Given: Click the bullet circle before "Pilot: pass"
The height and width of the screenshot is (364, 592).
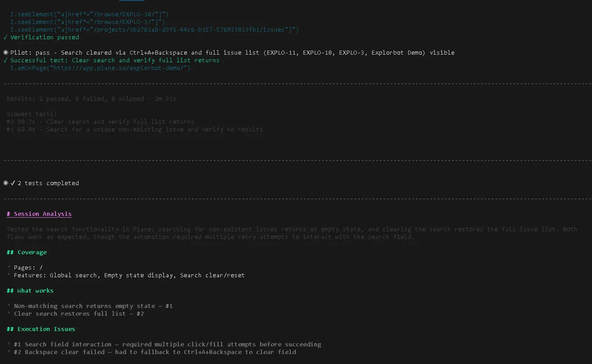Looking at the screenshot, I should (x=5, y=53).
